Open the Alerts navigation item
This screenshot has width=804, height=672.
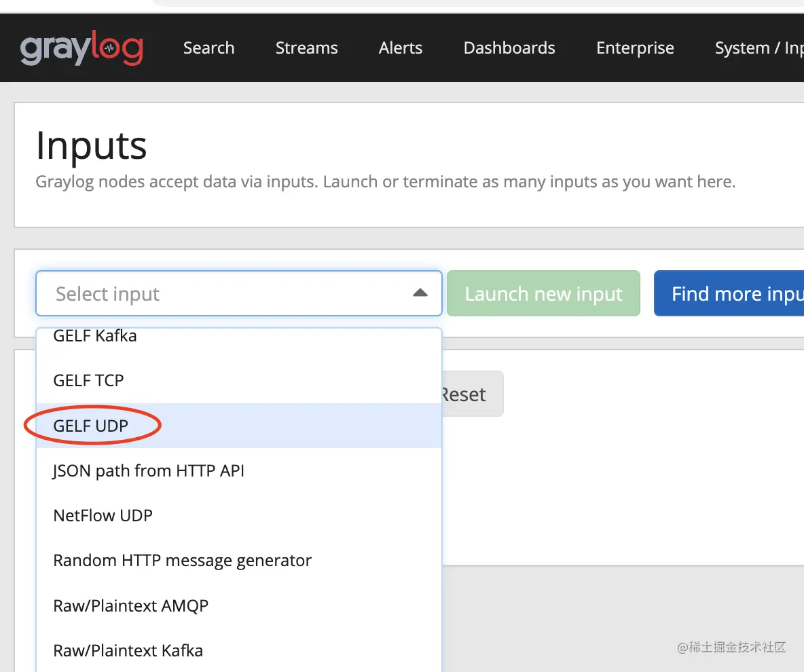point(401,48)
